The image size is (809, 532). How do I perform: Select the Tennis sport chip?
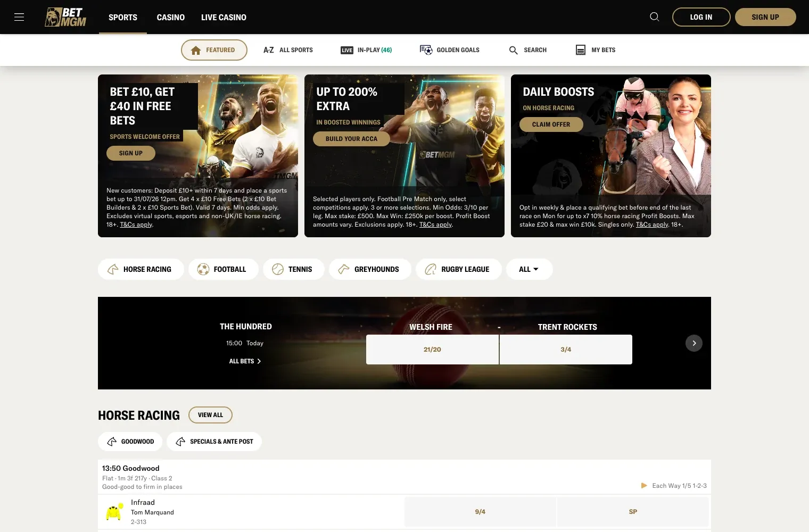tap(294, 269)
